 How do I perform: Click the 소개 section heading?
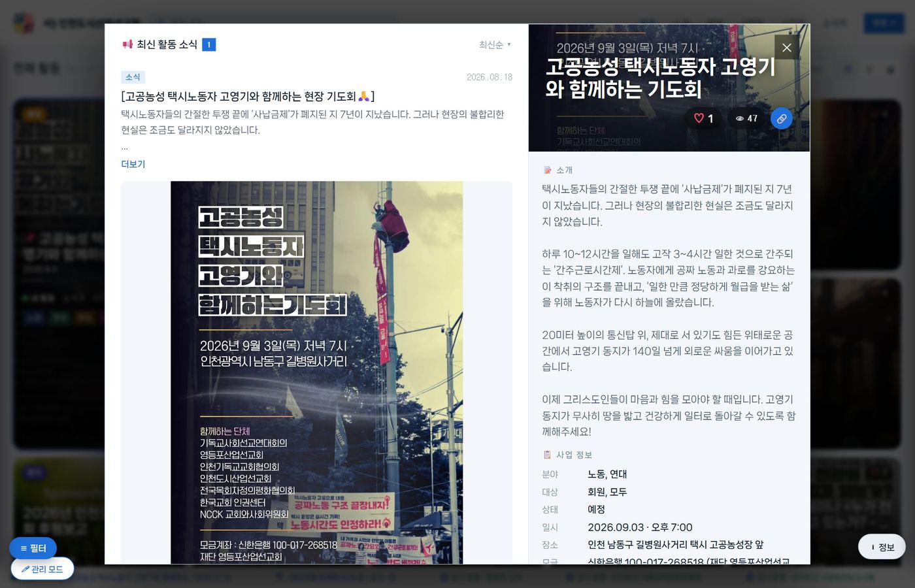[564, 170]
